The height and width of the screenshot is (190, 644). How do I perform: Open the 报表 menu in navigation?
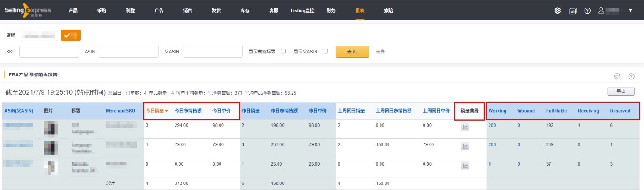point(360,10)
